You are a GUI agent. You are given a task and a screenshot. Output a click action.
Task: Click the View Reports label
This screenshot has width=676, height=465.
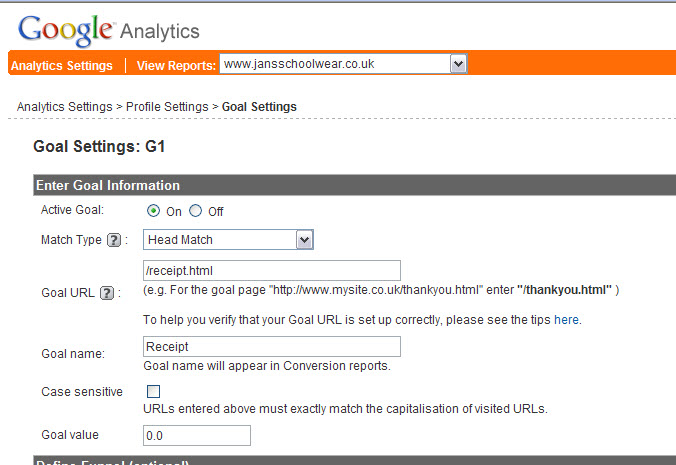[176, 66]
